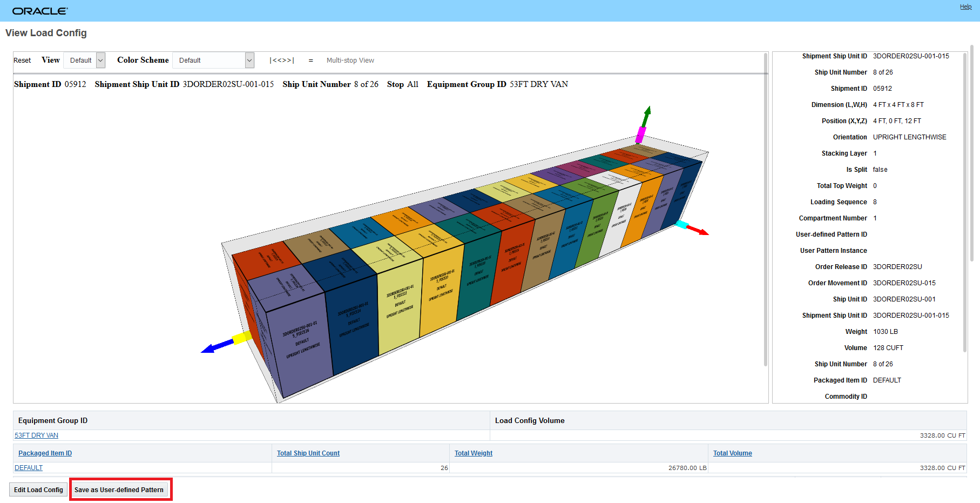
Task: Click the 3D viewer vertical scrollbar
Action: [x=766, y=210]
